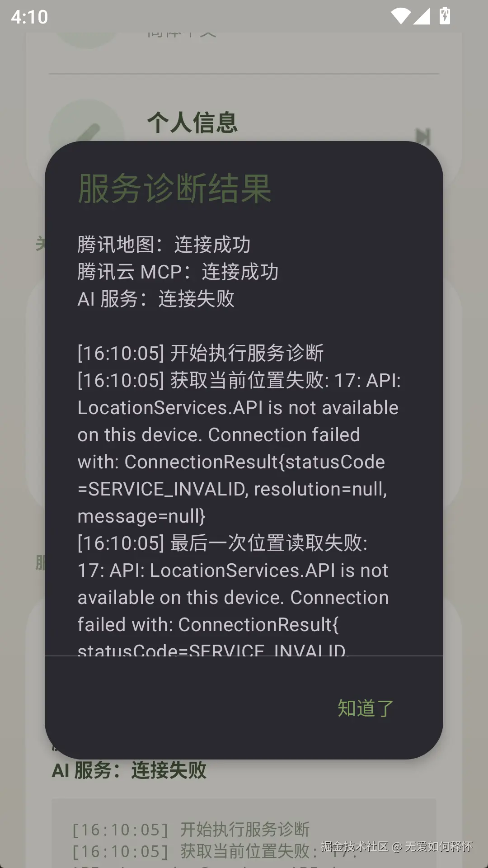This screenshot has height=868, width=488.
Task: Click the 获取当前位置失败 log entry in dialog
Action: click(x=239, y=448)
